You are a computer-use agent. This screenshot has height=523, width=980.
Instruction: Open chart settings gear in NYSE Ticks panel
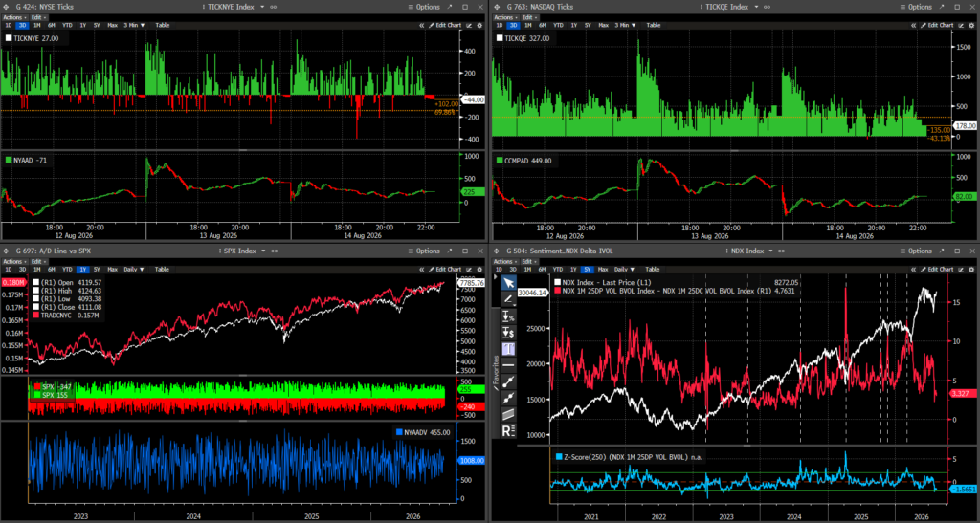click(479, 26)
